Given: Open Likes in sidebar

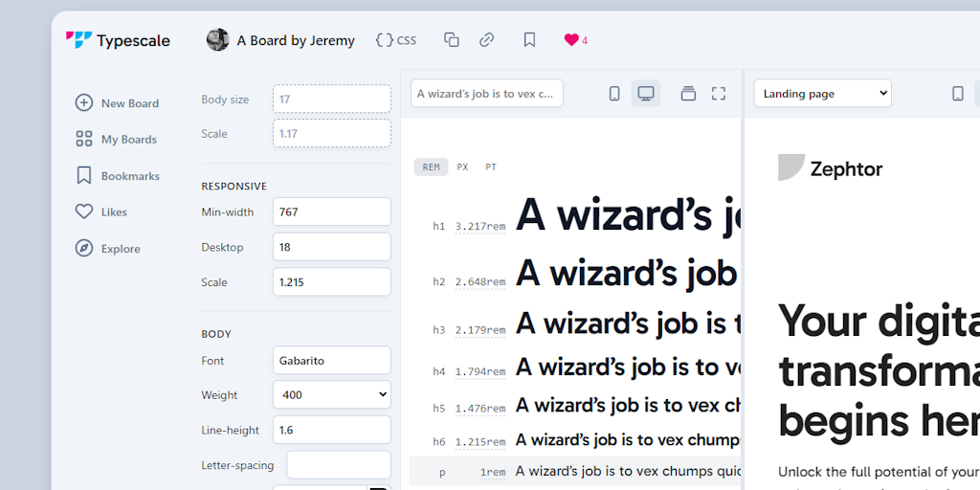Looking at the screenshot, I should click(x=100, y=212).
